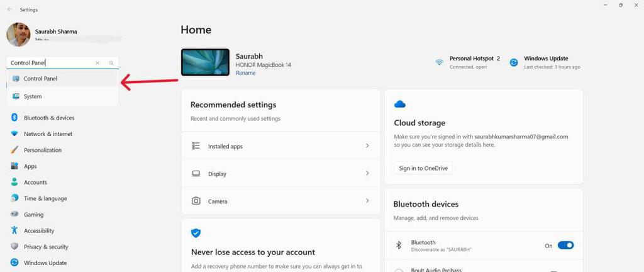Click the Rename link under device name
The width and height of the screenshot is (644, 272).
245,73
